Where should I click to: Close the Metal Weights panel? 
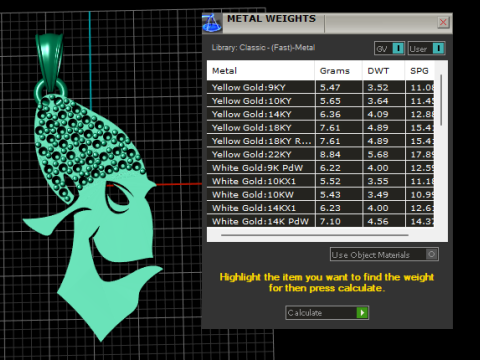tap(443, 22)
